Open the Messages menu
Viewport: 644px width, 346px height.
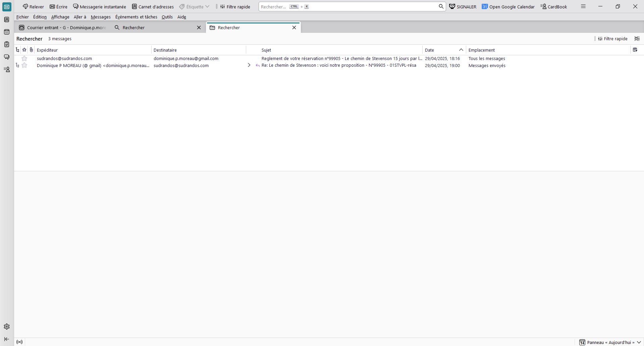(x=101, y=17)
